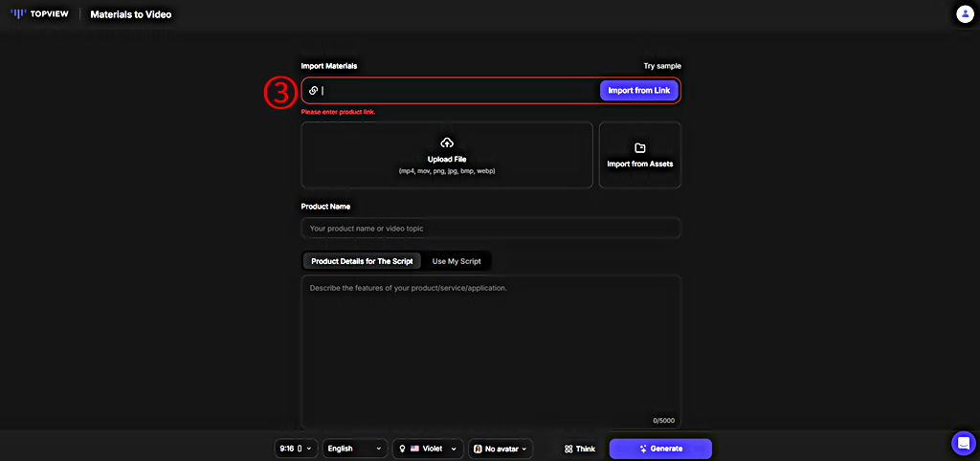
Task: Click the Materials to Video title
Action: [130, 14]
